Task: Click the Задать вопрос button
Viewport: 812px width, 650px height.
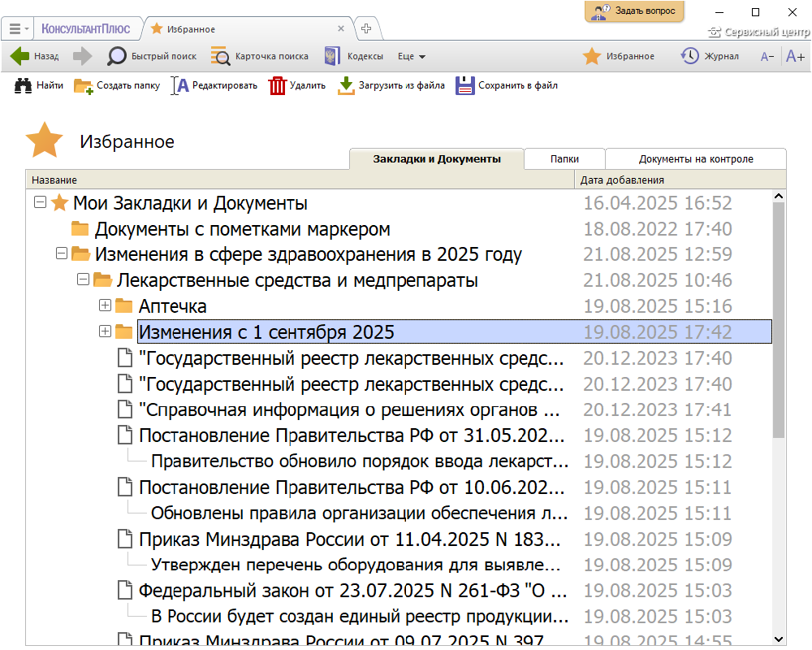Action: (634, 11)
